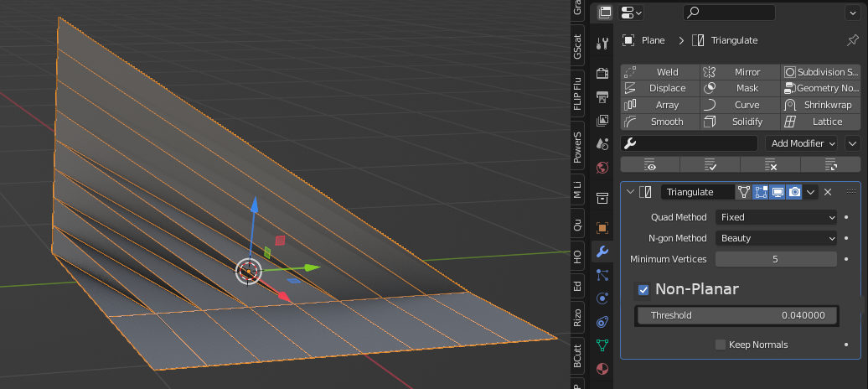
Task: Add a Mirror modifier
Action: (x=740, y=72)
